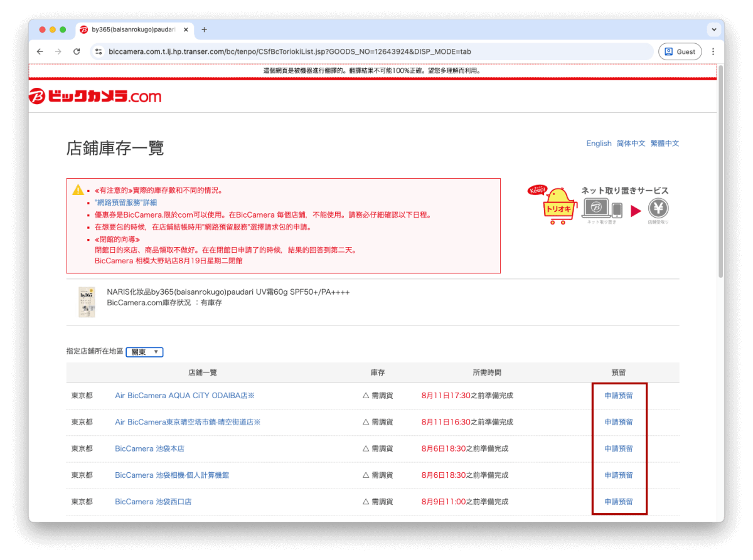Image resolution: width=753 pixels, height=560 pixels.
Task: Click the laptop and phone net reservation icon
Action: click(x=602, y=208)
